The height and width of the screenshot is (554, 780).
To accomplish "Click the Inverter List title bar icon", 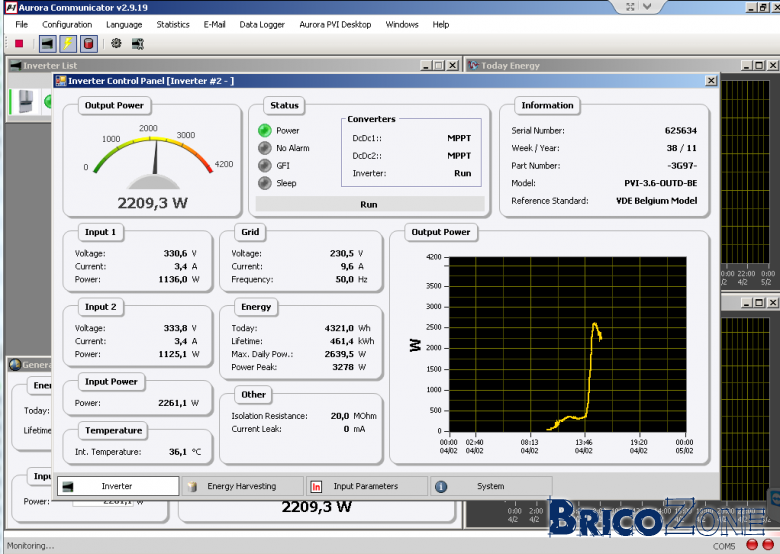I will [x=16, y=65].
